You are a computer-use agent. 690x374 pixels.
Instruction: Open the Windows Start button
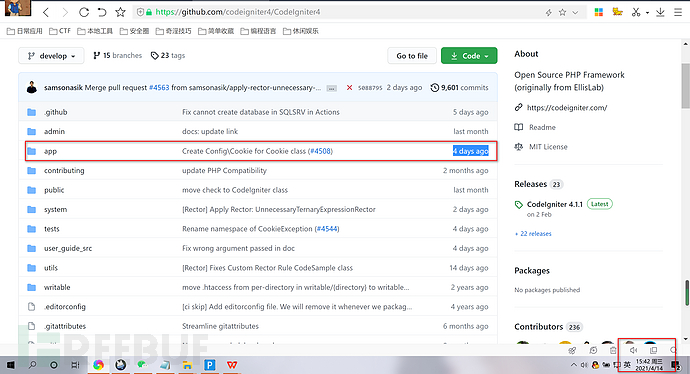tap(11, 365)
